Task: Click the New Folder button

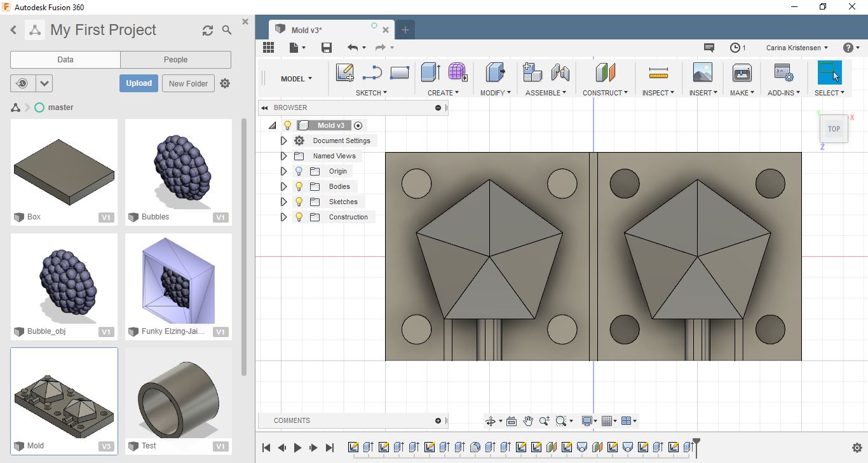Action: point(188,83)
